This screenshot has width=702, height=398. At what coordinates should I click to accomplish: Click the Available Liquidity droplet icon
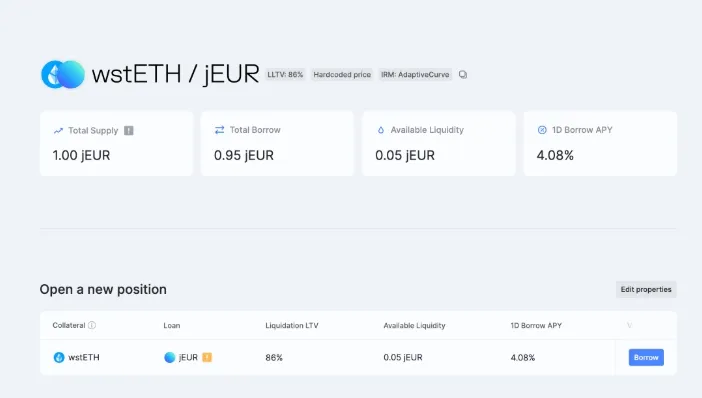(x=381, y=130)
